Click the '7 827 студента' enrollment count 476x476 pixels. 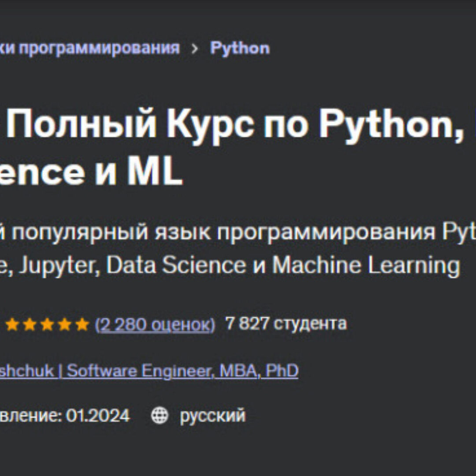[286, 324]
